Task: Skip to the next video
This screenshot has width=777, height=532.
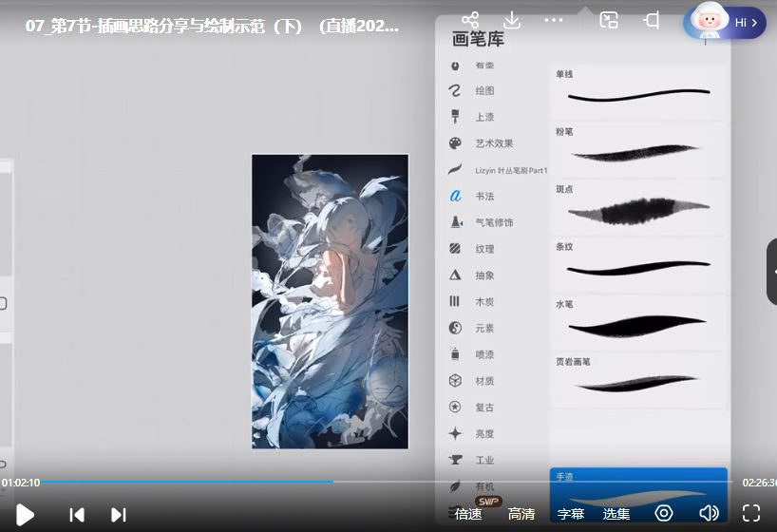Action: tap(119, 514)
